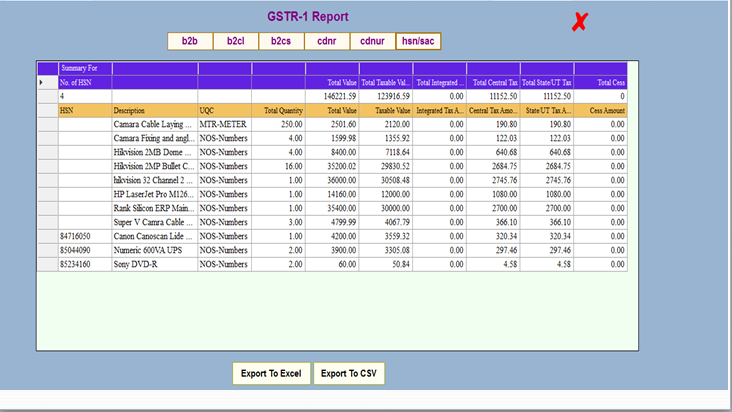Click HSN code 85044090
This screenshot has height=412, width=732.
85,251
